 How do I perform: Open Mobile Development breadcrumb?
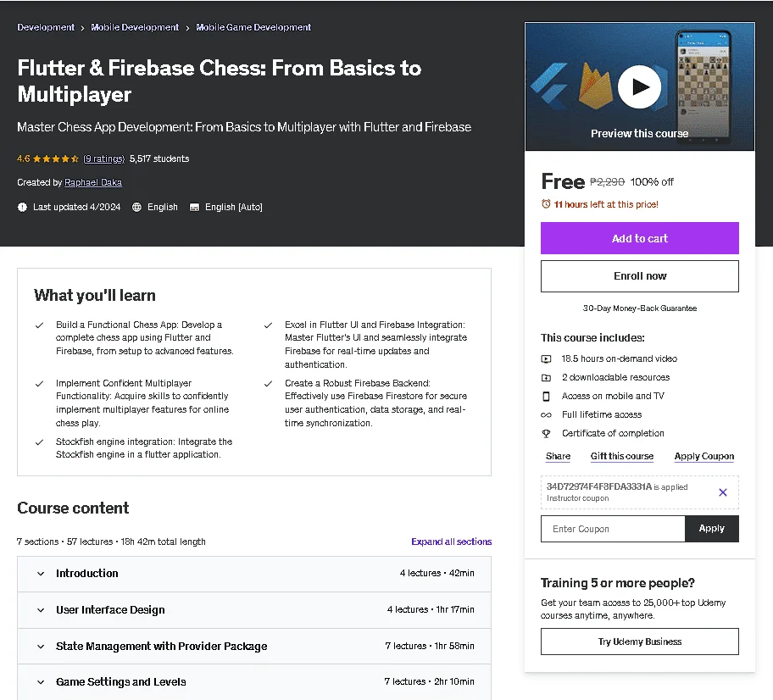135,28
